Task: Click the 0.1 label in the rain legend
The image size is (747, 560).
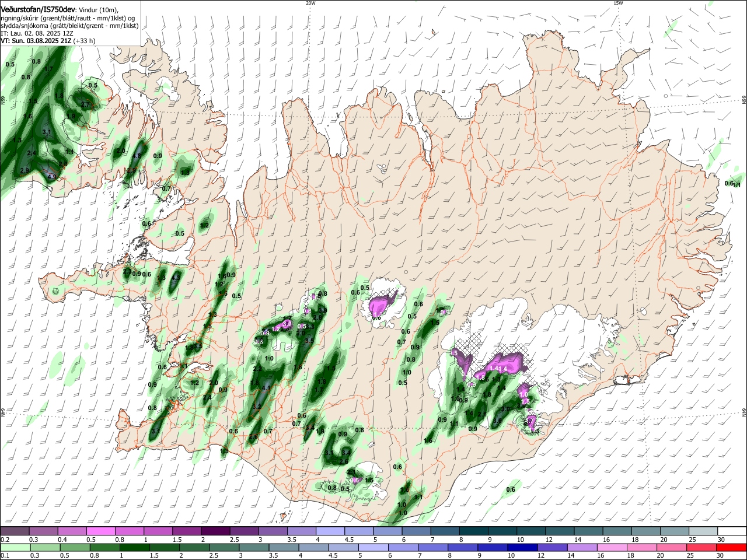Action: 5,555
